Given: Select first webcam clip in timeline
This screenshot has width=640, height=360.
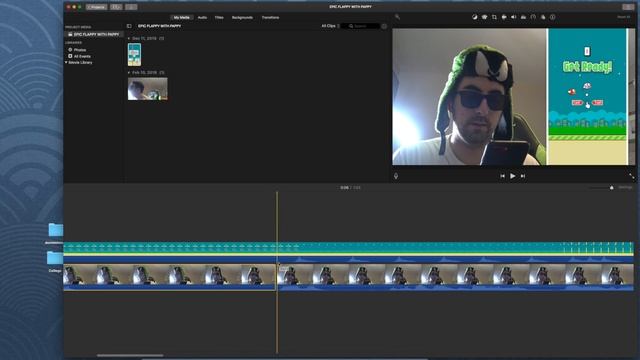Looking at the screenshot, I should pyautogui.click(x=169, y=277).
